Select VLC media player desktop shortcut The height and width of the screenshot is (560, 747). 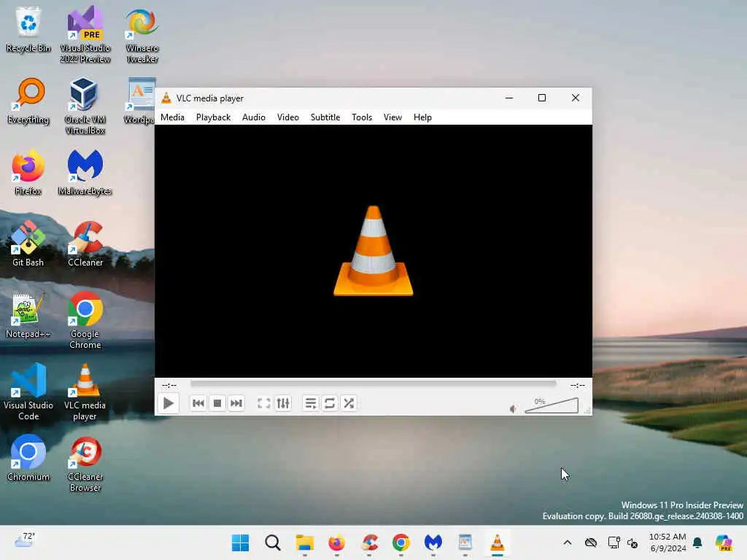coord(85,392)
